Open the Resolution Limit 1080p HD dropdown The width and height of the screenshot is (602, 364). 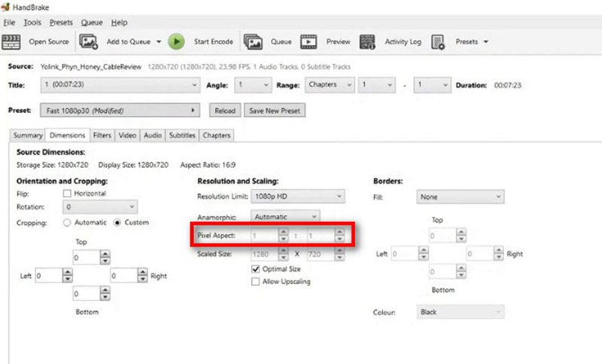(298, 196)
